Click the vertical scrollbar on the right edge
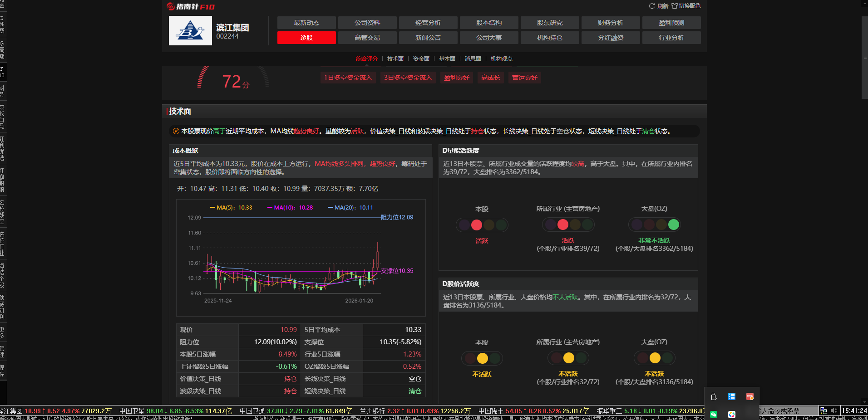 pos(865,58)
